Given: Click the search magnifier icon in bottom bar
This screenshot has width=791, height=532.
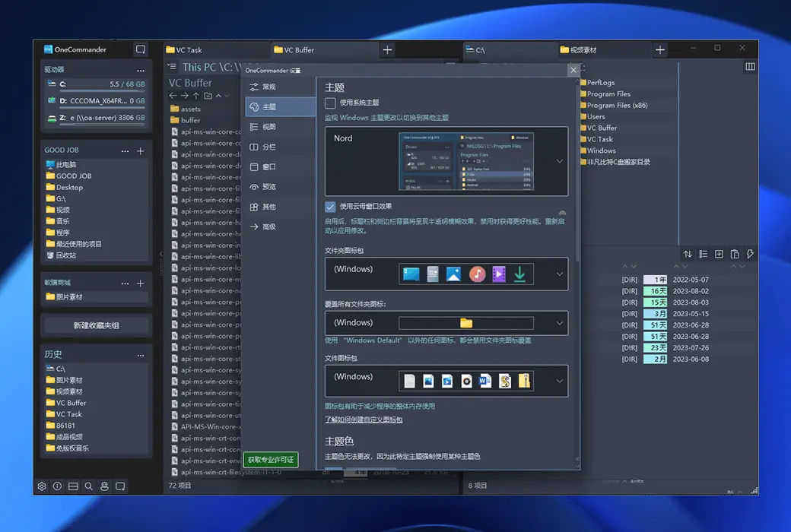Looking at the screenshot, I should 89,486.
